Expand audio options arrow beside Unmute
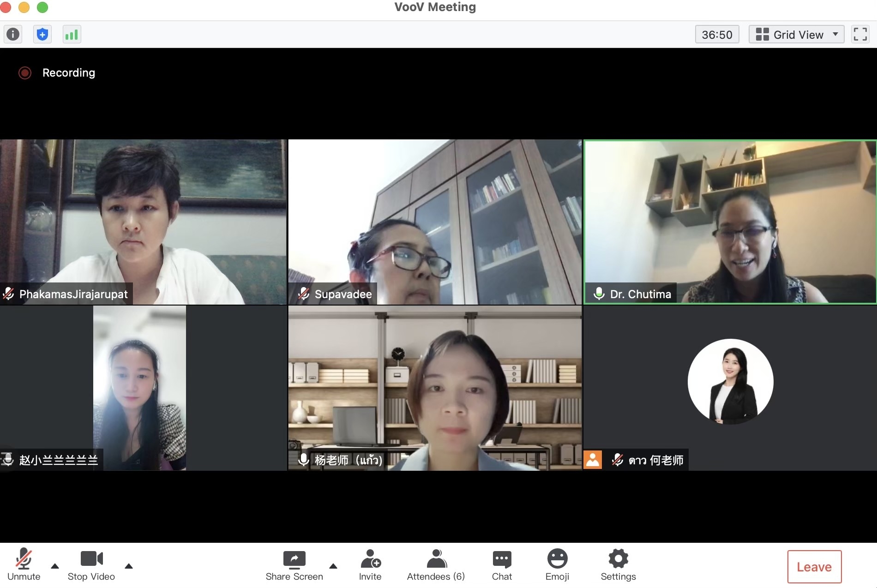 (55, 566)
